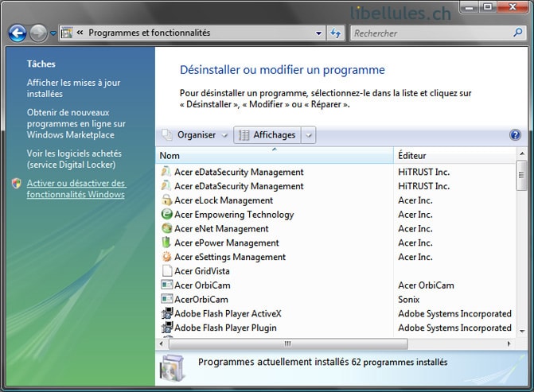The width and height of the screenshot is (534, 392).
Task: Close the Programmes et fonctionnalités window
Action: [x=513, y=7]
